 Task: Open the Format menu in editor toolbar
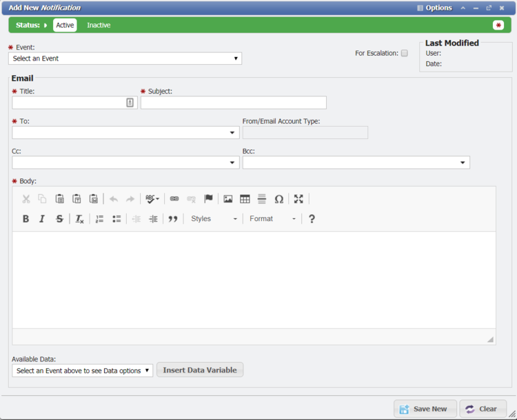point(272,219)
